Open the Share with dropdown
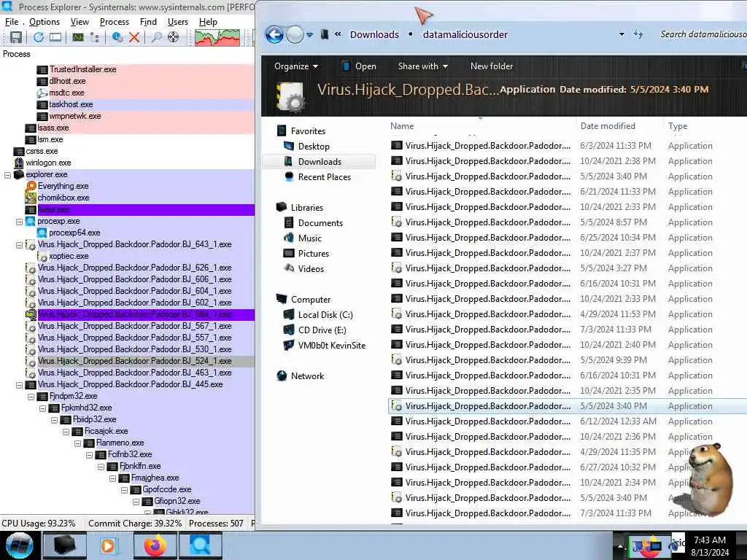747x560 pixels. click(422, 66)
